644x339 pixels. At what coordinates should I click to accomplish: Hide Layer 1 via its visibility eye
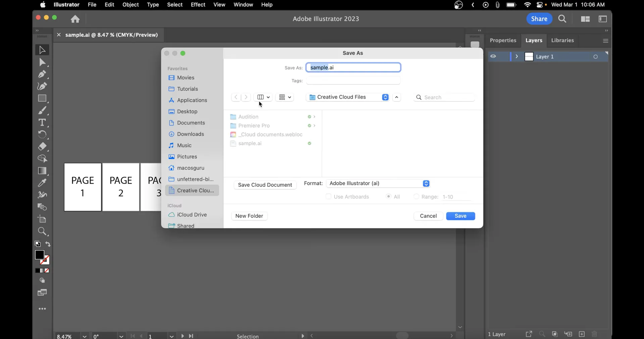coord(493,56)
